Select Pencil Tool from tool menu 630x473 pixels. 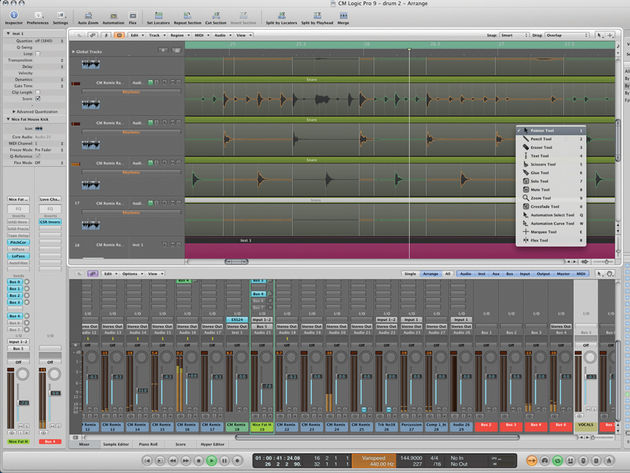551,139
